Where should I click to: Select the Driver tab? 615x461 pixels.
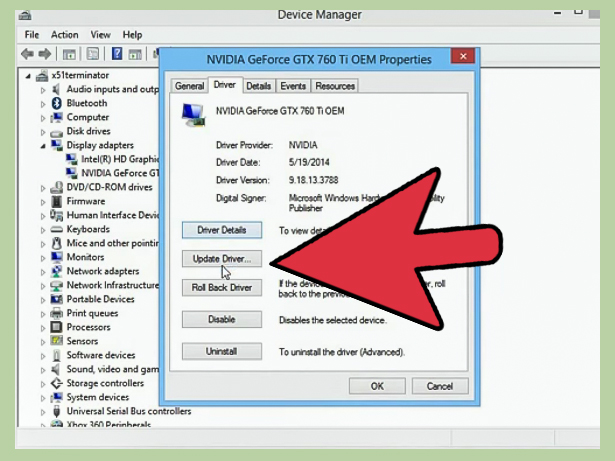[x=225, y=85]
